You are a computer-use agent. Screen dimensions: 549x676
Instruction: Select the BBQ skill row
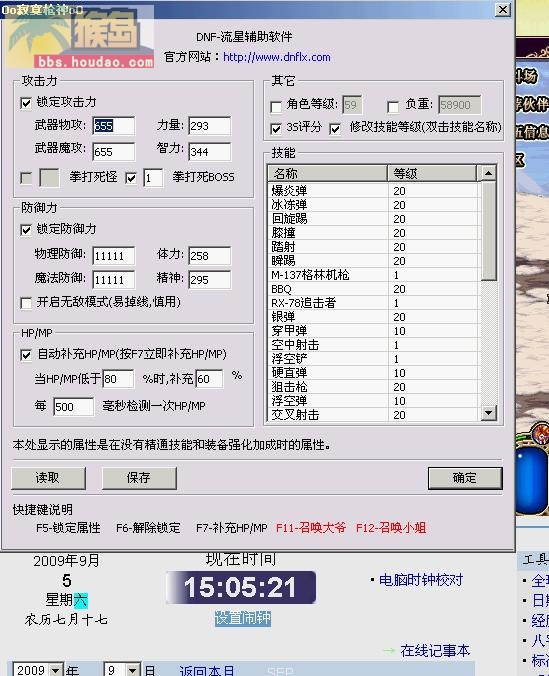tap(373, 289)
